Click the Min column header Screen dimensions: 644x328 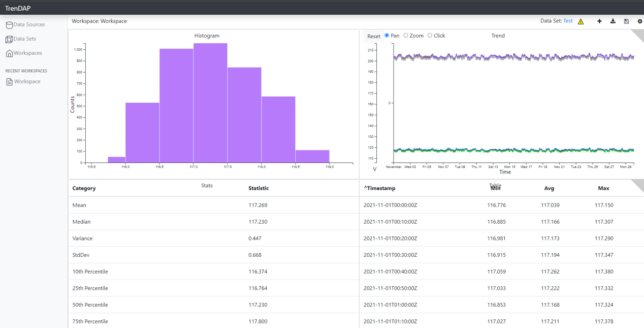coord(496,188)
